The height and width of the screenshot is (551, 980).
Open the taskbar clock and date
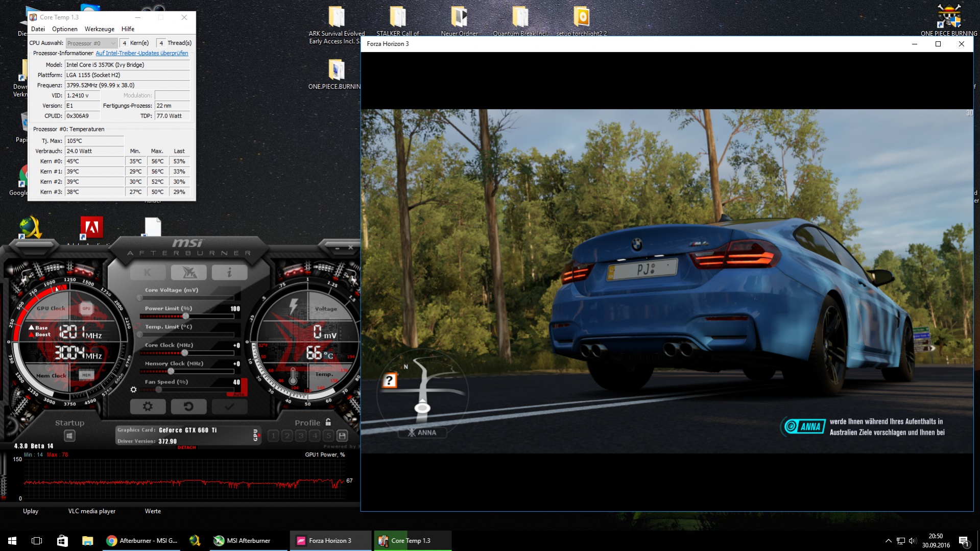(x=936, y=541)
